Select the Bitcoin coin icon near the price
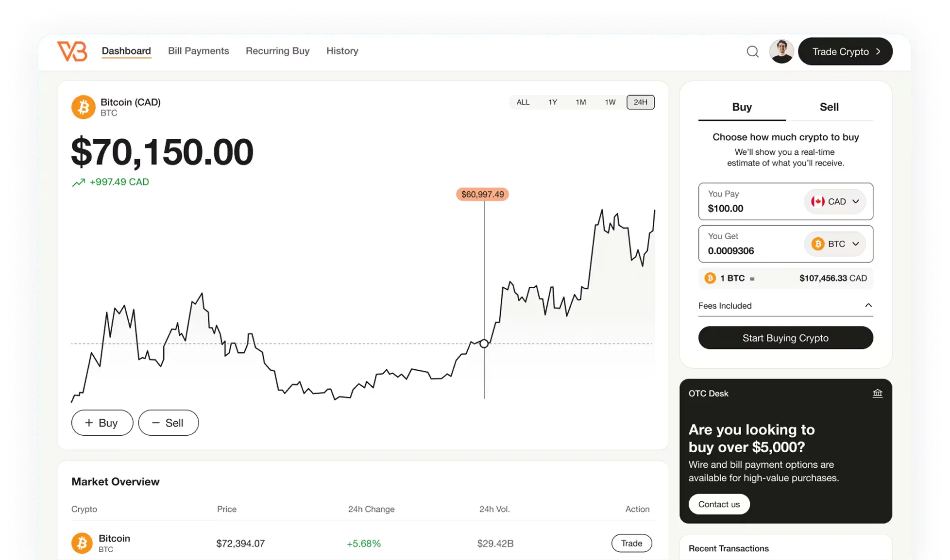 pos(83,107)
